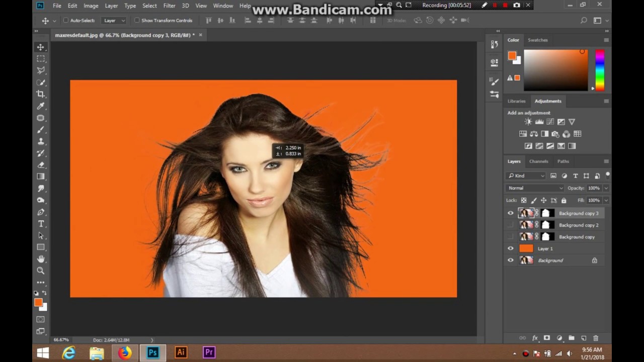Select the Gradient tool
Screen dimensions: 644x362
[x=41, y=176]
